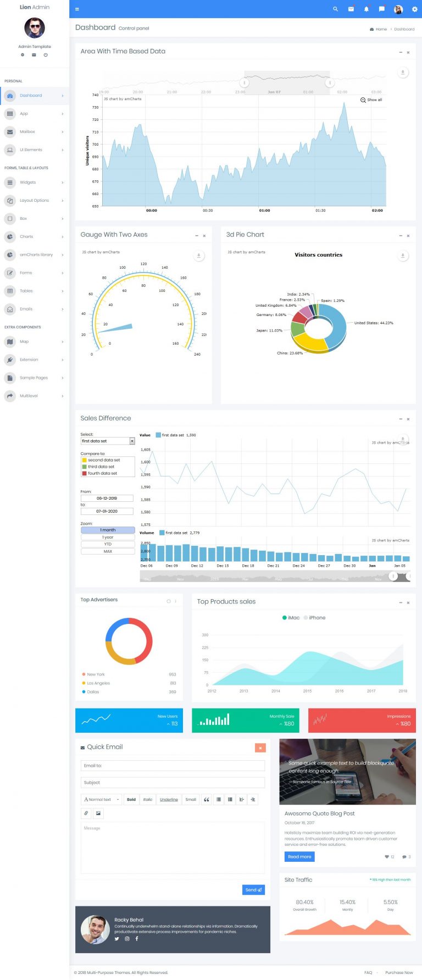
Task: Open Emails in the sidebar
Action: coord(35,309)
